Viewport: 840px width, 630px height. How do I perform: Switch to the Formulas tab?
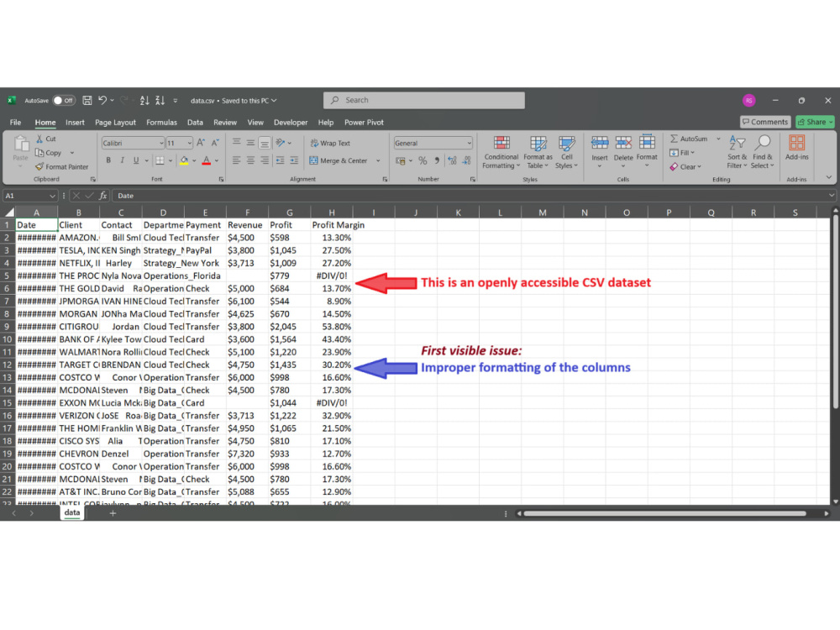pos(161,122)
